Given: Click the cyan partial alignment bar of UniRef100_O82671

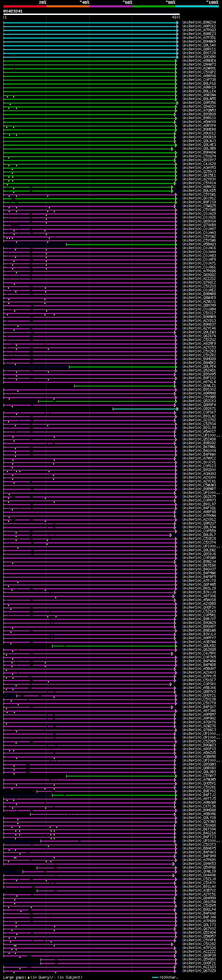Looking at the screenshot, I should [x=146, y=409].
